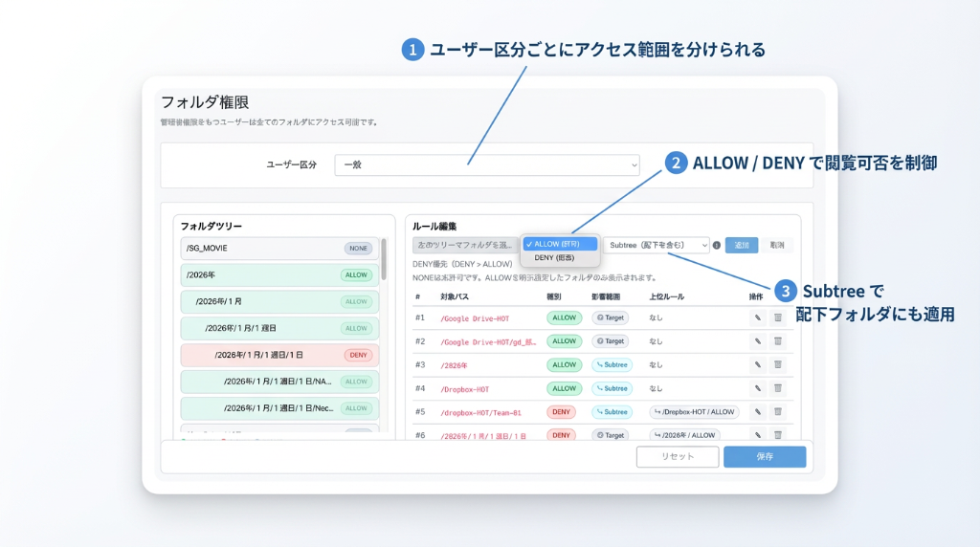Click path /Google Drive-HOT/gd_... in rule #2
Image resolution: width=980 pixels, height=547 pixels.
pos(489,342)
